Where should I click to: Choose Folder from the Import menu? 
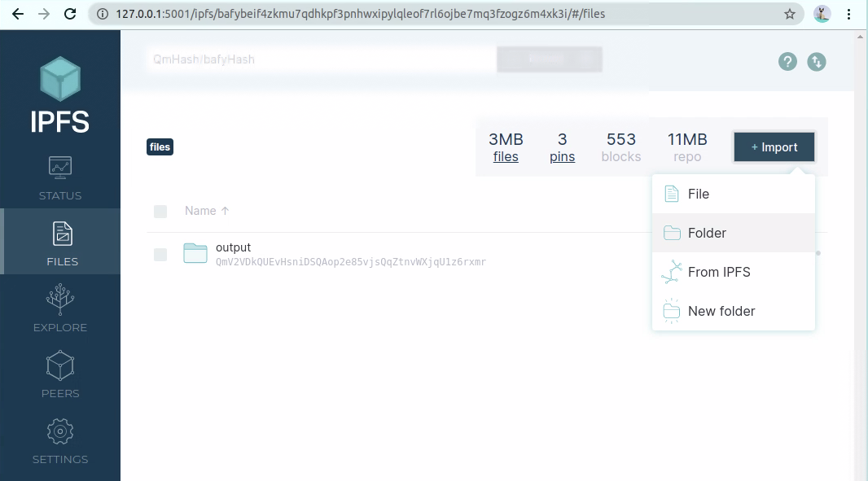[734, 233]
